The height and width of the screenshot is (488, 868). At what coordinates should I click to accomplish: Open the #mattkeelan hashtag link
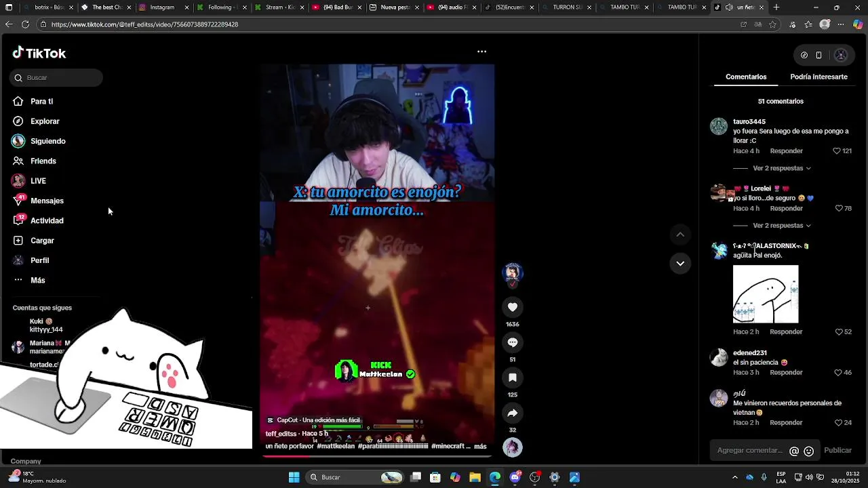click(x=336, y=447)
